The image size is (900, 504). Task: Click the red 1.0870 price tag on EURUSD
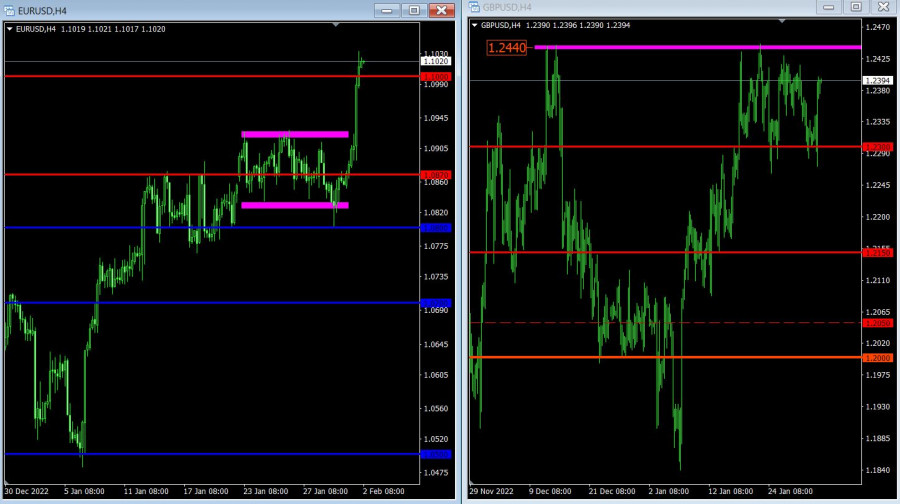point(436,175)
